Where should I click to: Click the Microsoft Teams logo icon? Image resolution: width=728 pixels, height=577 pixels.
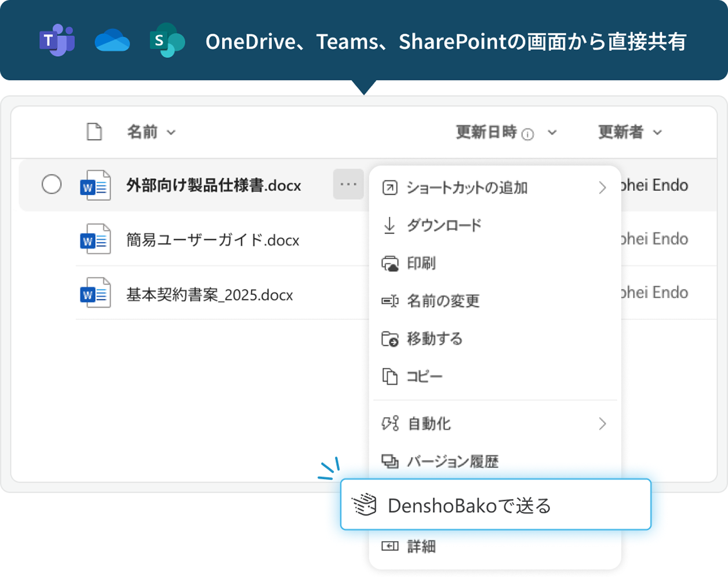57,41
